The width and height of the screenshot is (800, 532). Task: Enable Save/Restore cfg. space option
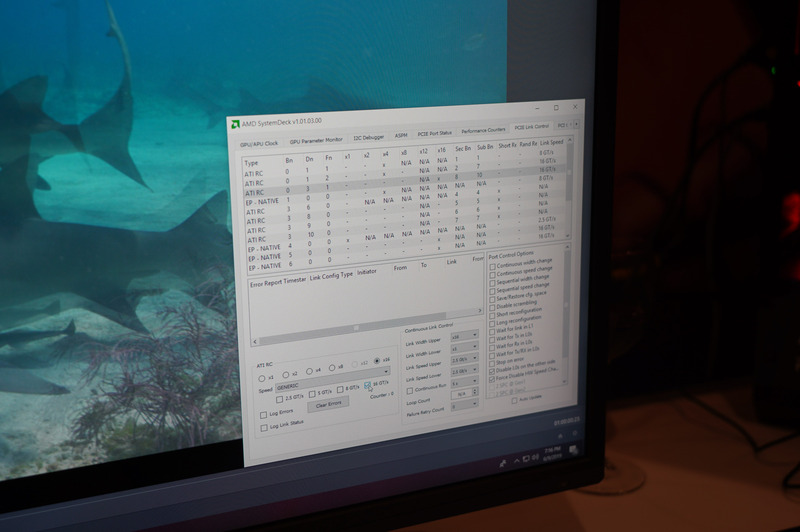click(492, 299)
